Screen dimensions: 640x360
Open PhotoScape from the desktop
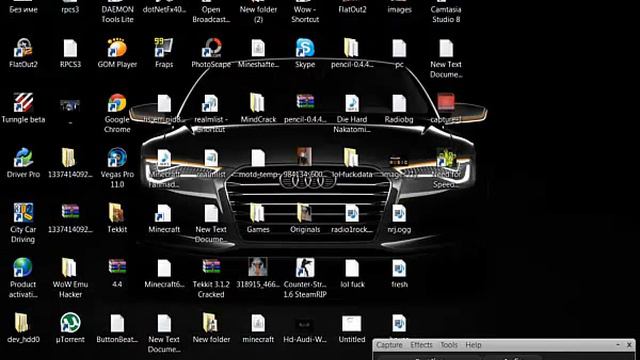[211, 48]
